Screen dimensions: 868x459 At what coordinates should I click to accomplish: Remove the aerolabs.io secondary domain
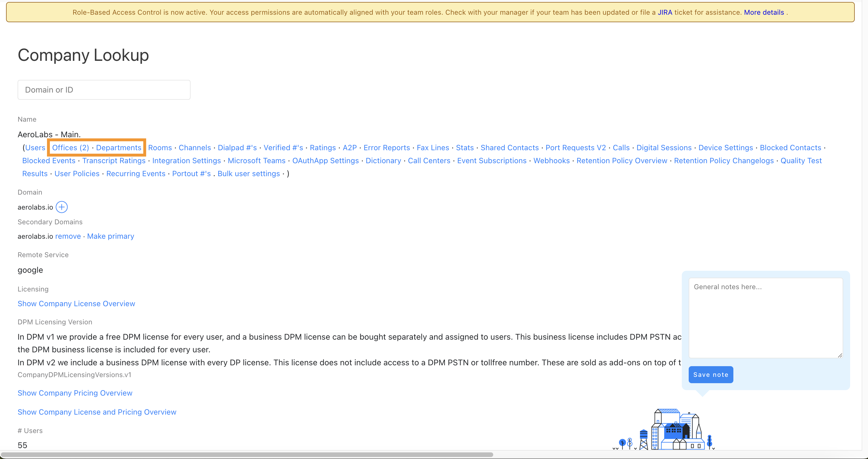(68, 236)
